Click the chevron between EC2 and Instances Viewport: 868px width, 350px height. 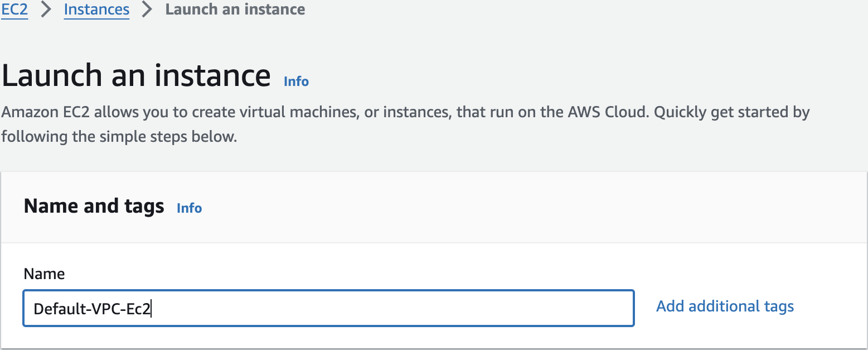[x=46, y=9]
